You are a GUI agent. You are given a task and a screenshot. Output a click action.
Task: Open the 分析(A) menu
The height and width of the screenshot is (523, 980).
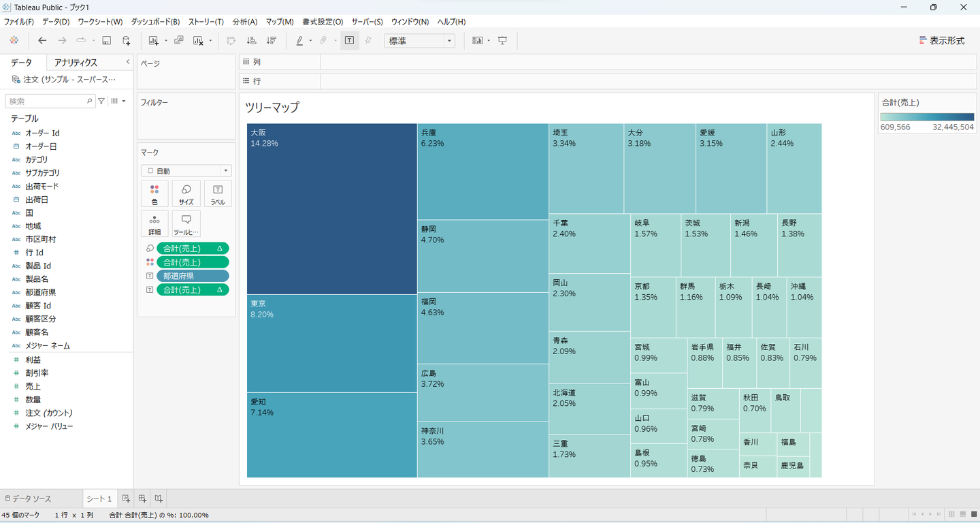coord(244,22)
